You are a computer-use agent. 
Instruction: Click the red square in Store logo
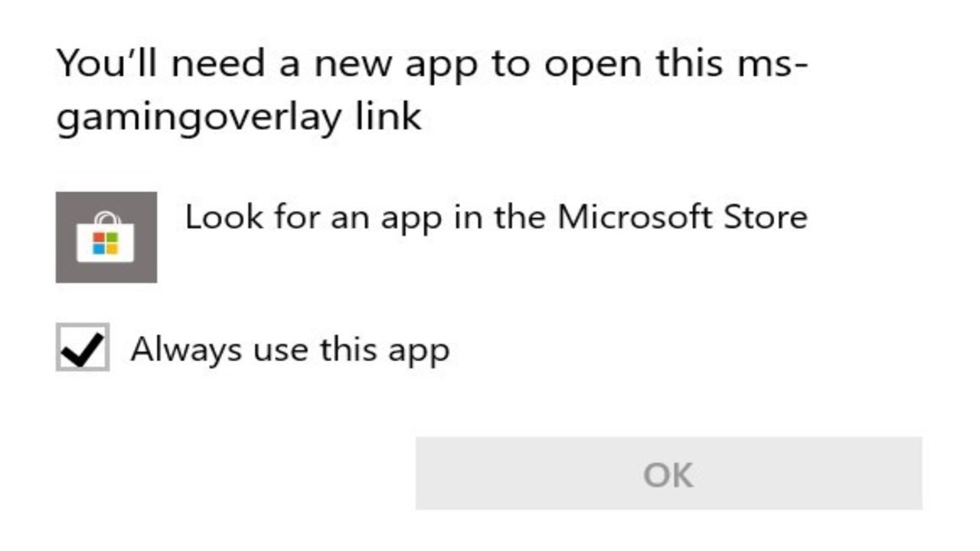click(99, 238)
